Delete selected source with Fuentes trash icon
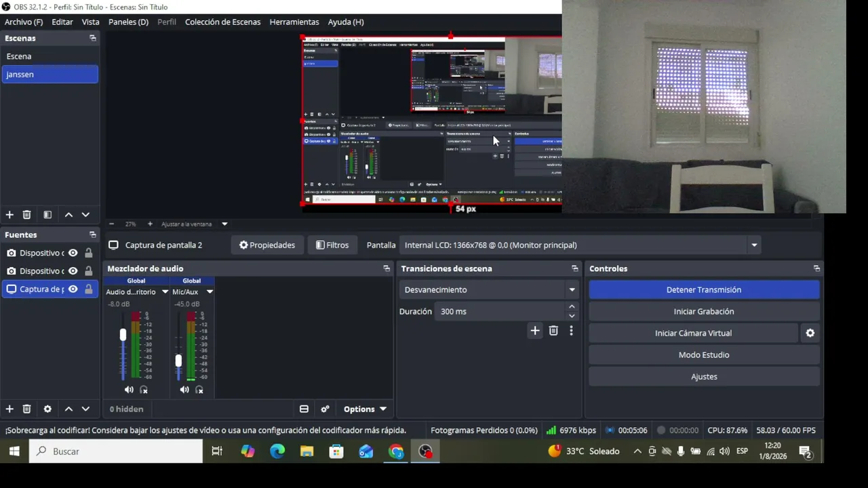Image resolution: width=868 pixels, height=488 pixels. [27, 409]
